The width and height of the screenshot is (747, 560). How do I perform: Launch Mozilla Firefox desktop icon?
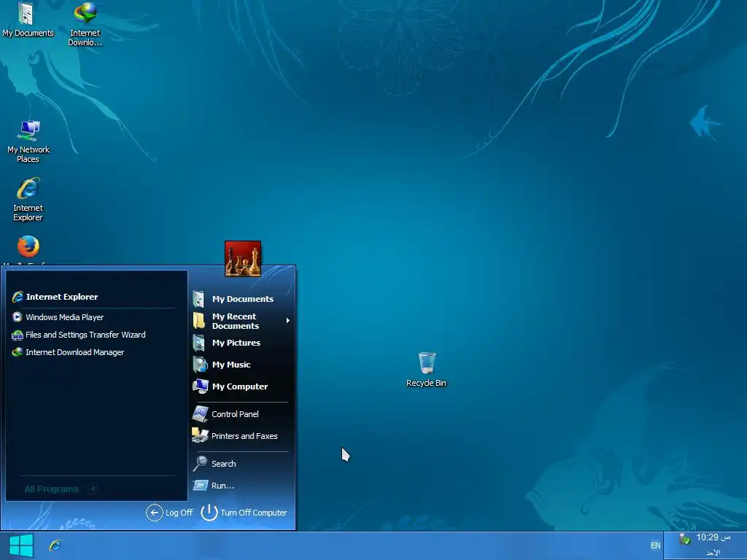click(x=28, y=248)
